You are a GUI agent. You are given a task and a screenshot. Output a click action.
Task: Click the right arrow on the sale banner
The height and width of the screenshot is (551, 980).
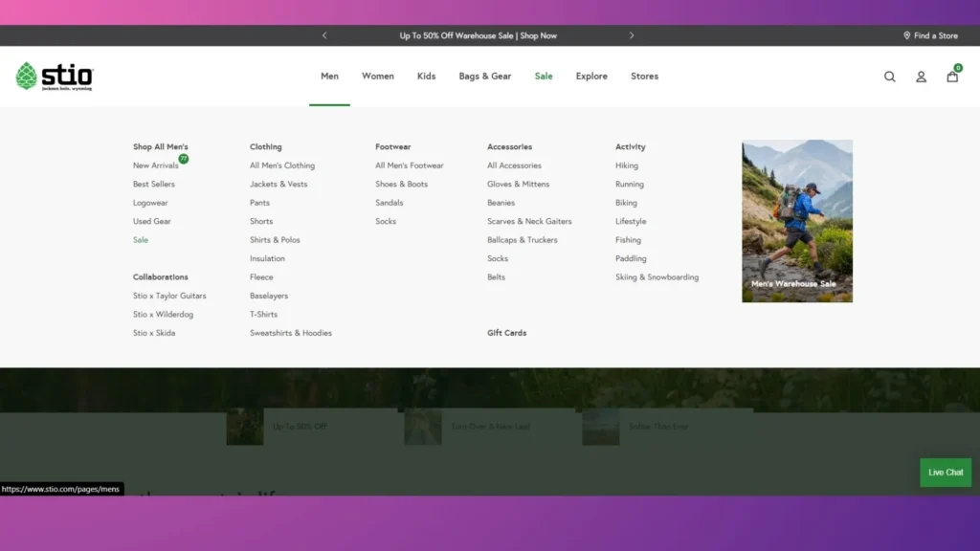coord(632,35)
